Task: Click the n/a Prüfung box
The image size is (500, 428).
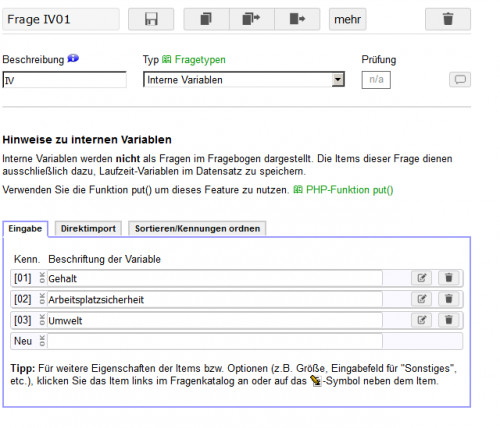Action: click(x=376, y=80)
